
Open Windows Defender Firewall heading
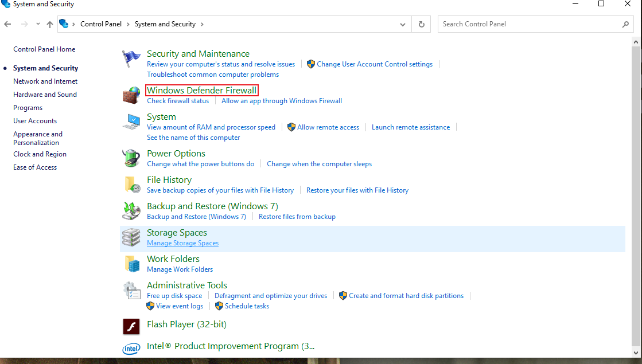[x=202, y=91]
